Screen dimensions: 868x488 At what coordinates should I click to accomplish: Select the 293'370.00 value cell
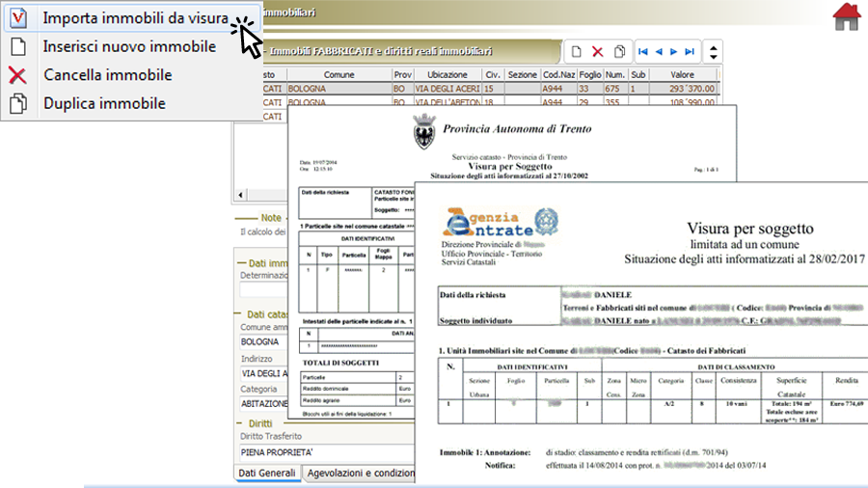tap(683, 89)
